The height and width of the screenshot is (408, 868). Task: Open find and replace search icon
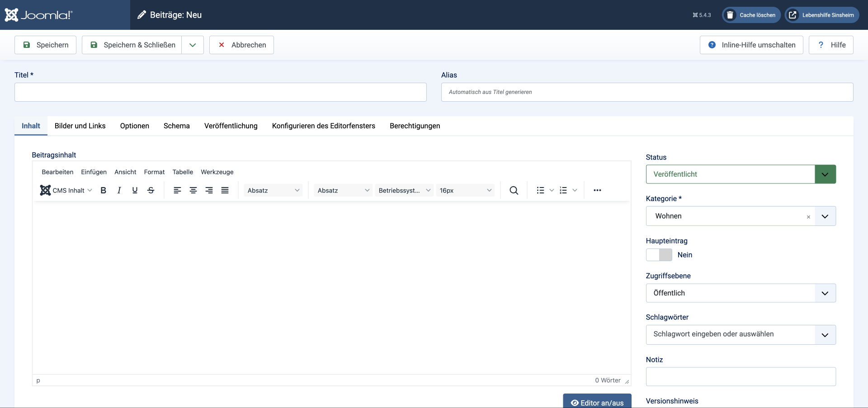point(514,190)
